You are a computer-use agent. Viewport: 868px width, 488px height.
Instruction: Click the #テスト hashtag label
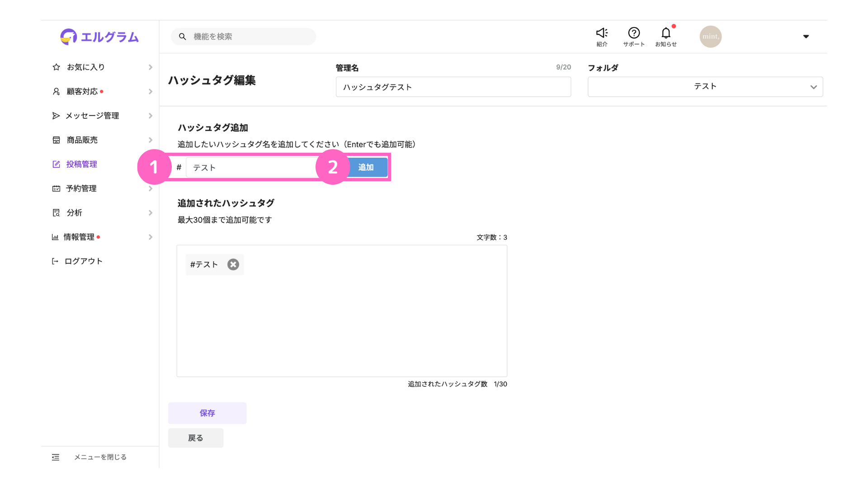click(204, 264)
